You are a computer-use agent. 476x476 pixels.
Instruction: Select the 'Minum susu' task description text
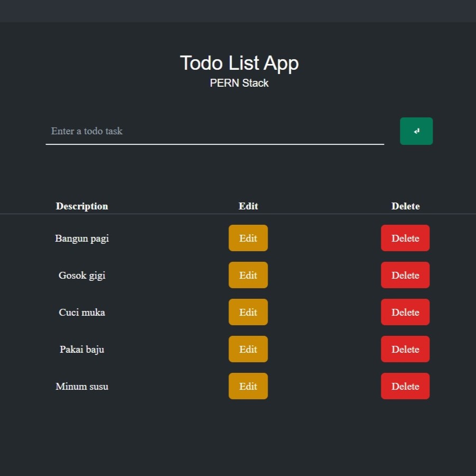tap(81, 386)
